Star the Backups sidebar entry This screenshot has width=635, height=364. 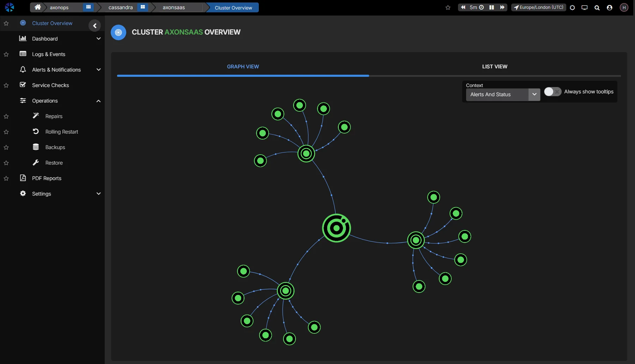[x=6, y=147]
